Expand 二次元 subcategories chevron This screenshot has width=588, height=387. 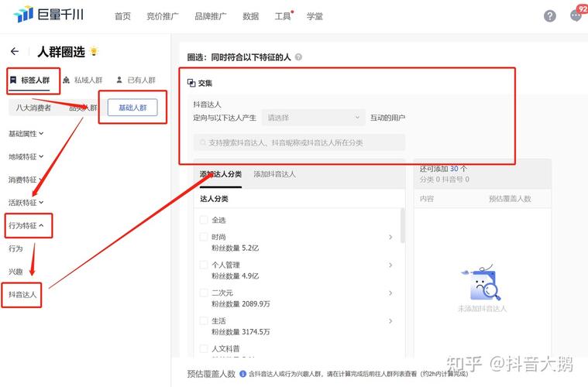coord(390,293)
